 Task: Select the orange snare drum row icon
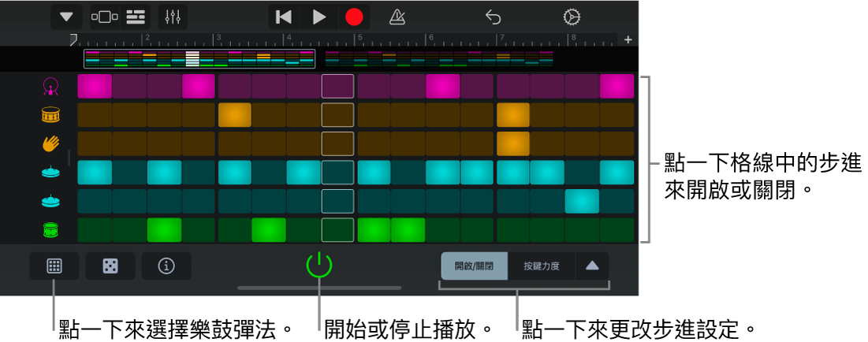pyautogui.click(x=51, y=116)
